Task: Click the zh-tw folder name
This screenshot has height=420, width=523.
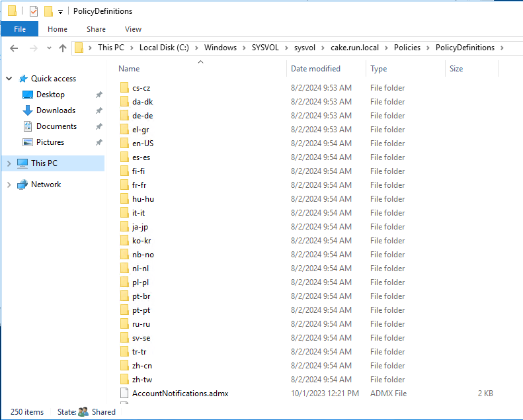Action: [x=142, y=380]
